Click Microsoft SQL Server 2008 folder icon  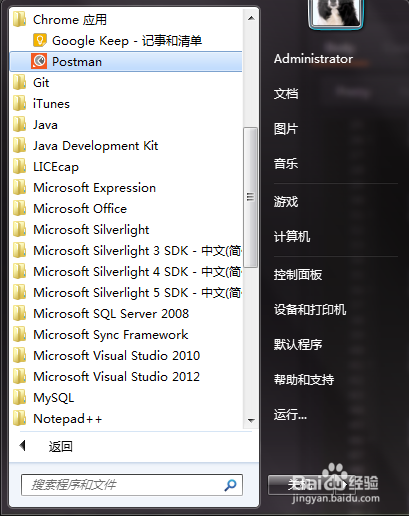(20, 313)
